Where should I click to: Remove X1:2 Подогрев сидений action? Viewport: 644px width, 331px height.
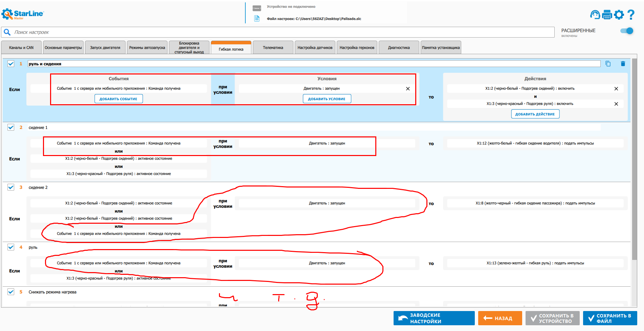pyautogui.click(x=616, y=89)
